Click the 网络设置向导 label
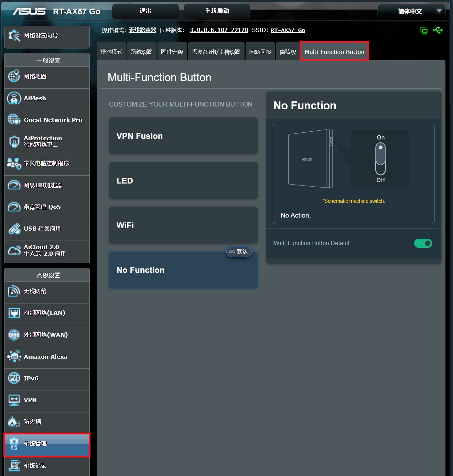 41,35
